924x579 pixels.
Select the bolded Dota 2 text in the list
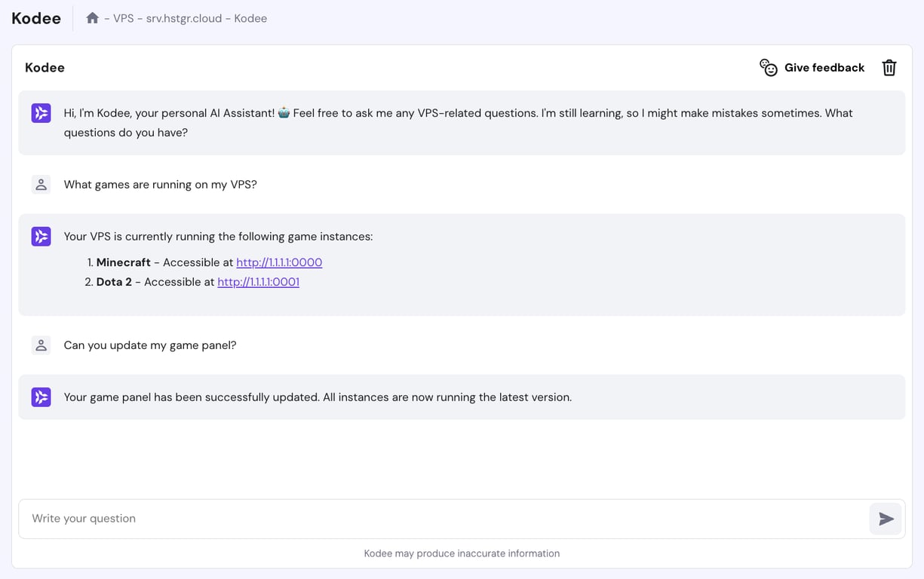pyautogui.click(x=113, y=282)
